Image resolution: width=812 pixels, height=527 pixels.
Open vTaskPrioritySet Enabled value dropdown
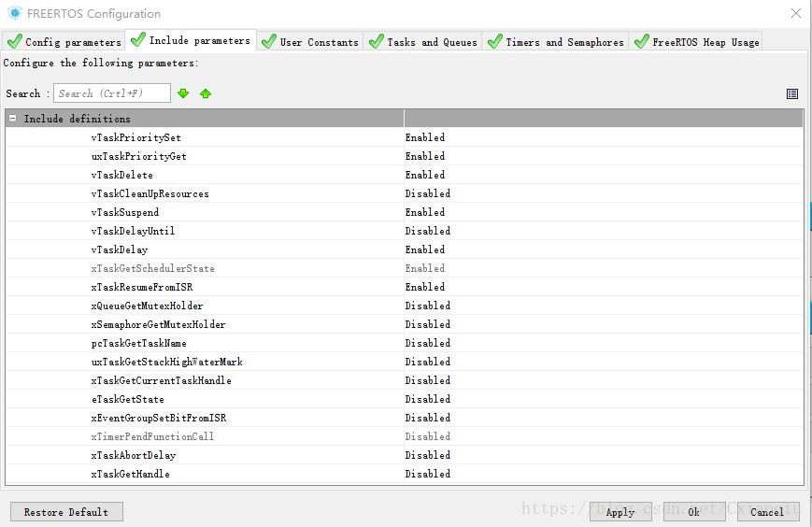(x=604, y=137)
